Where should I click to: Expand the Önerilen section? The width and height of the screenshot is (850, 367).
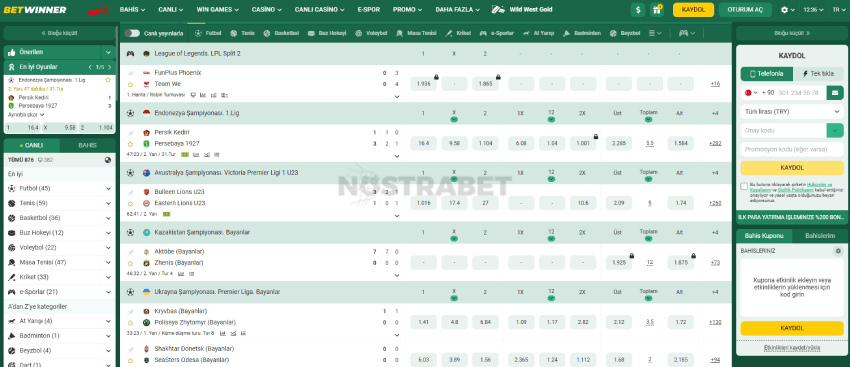[x=108, y=53]
